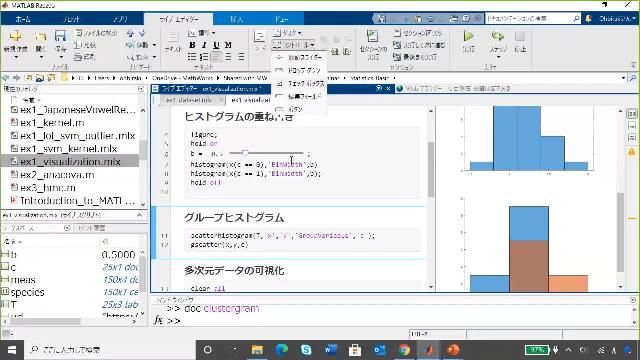This screenshot has height=360, width=640.
Task: Toggle Bold formatting
Action: (x=192, y=45)
